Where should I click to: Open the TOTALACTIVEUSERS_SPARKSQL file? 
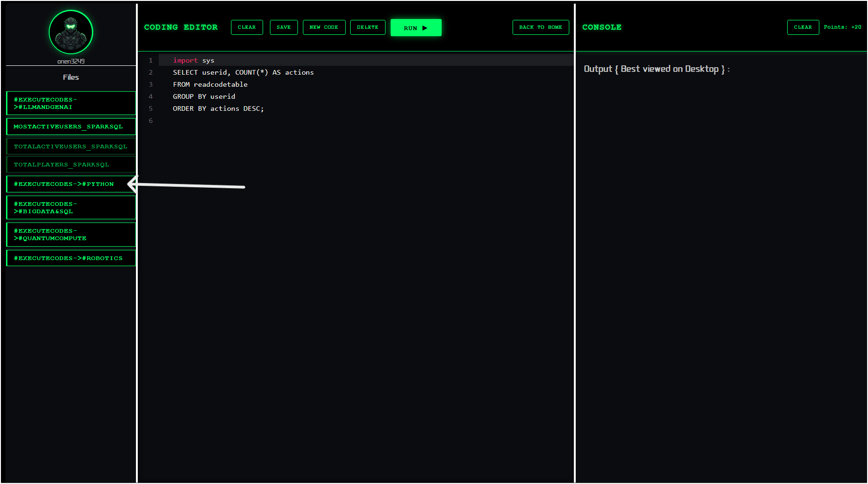(71, 146)
